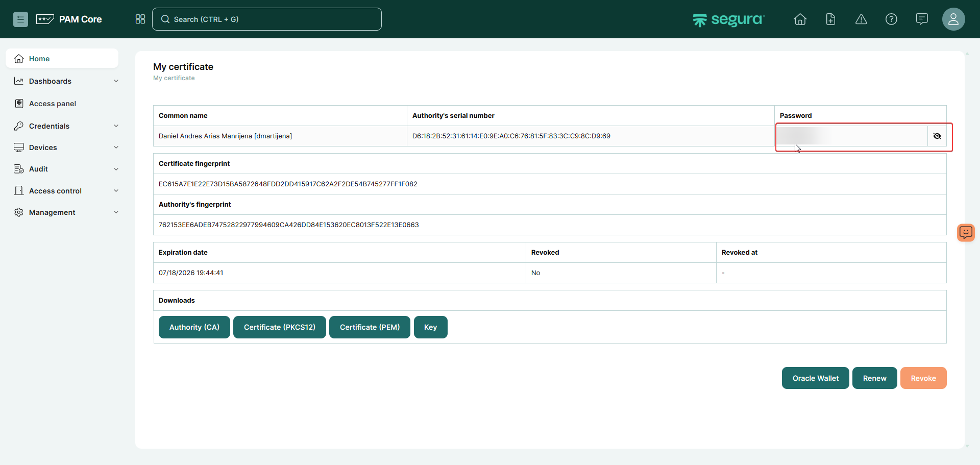Open Access panel from sidebar
980x465 pixels.
tap(53, 104)
